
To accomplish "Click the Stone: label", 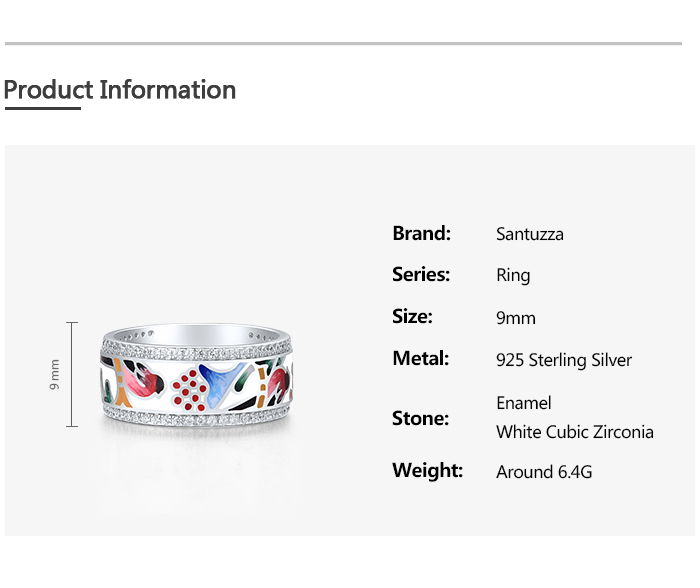I will click(420, 418).
